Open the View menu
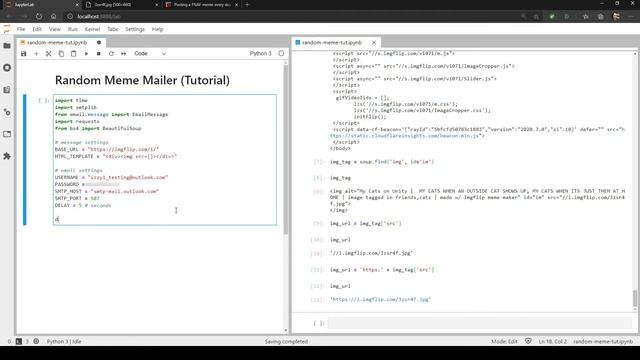This screenshot has height=360, width=640. point(54,29)
